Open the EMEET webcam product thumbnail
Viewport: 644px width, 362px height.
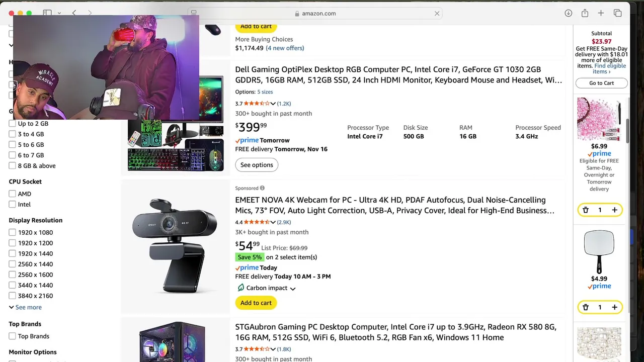pos(175,245)
